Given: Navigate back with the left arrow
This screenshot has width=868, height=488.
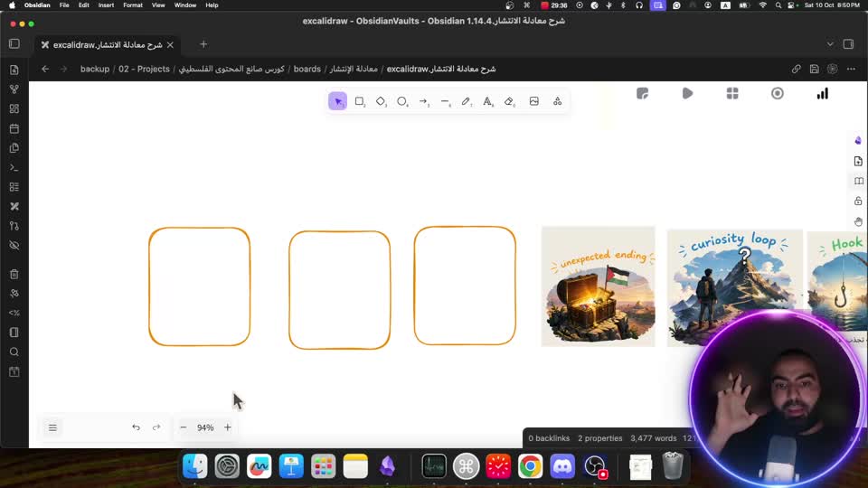Looking at the screenshot, I should coord(45,70).
